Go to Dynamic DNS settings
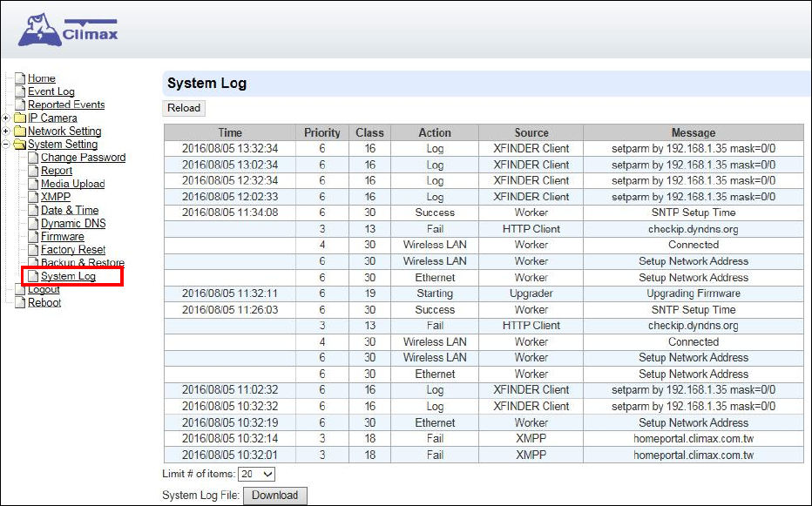Viewport: 812px width, 506px height. tap(73, 223)
